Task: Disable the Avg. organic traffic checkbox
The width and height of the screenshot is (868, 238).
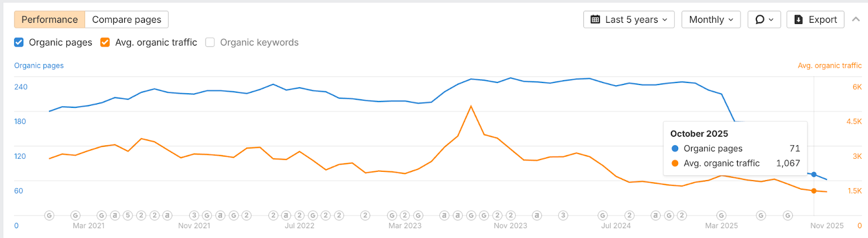Action: pyautogui.click(x=105, y=42)
